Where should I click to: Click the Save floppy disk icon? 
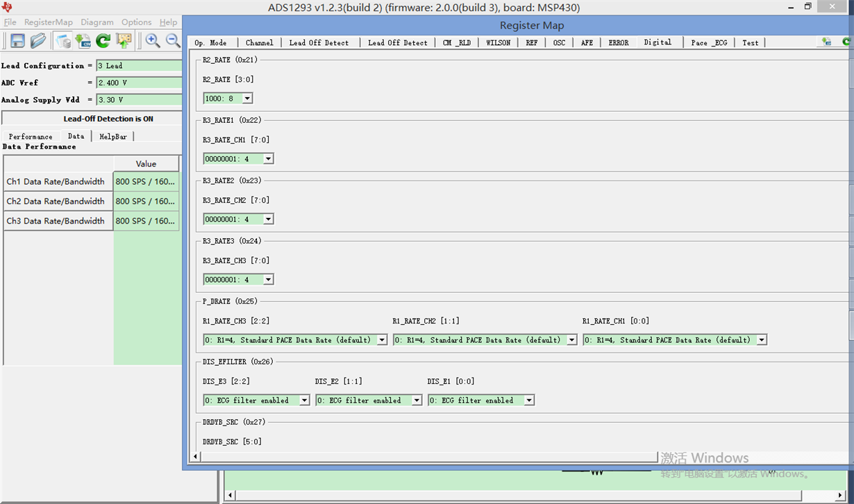17,41
